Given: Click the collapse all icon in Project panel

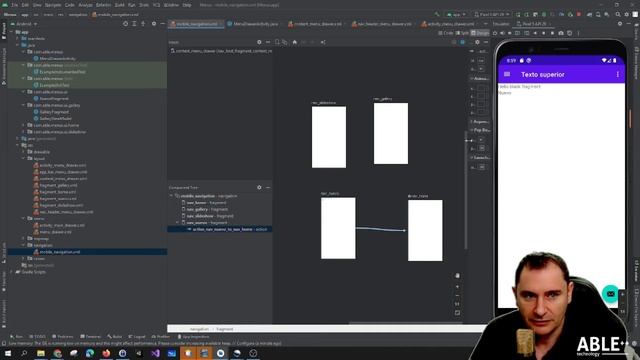Looking at the screenshot, I should (x=143, y=24).
